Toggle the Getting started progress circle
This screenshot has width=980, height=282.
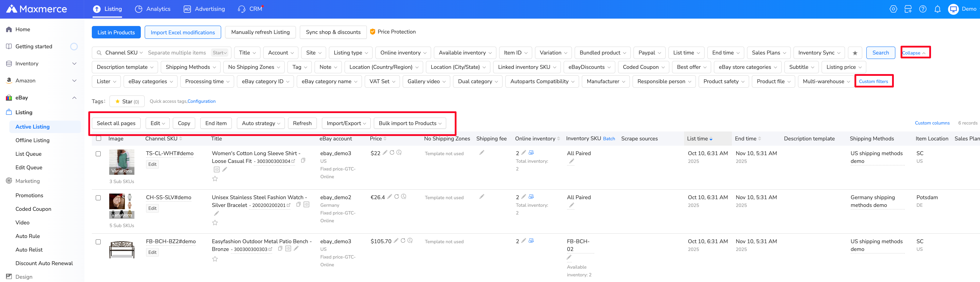click(x=74, y=47)
